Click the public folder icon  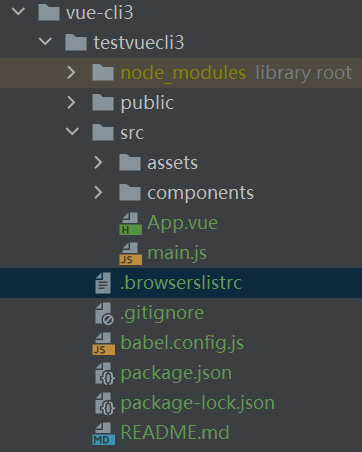103,102
